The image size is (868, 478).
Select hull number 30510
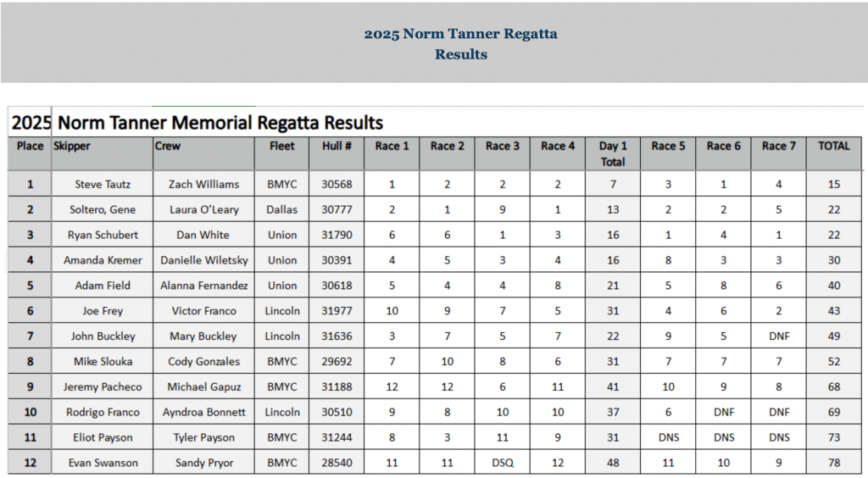pos(337,413)
